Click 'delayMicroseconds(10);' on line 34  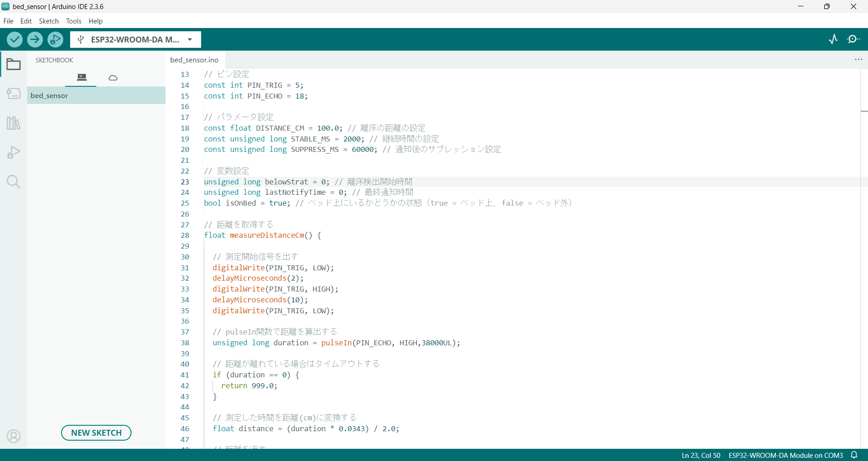coord(260,300)
